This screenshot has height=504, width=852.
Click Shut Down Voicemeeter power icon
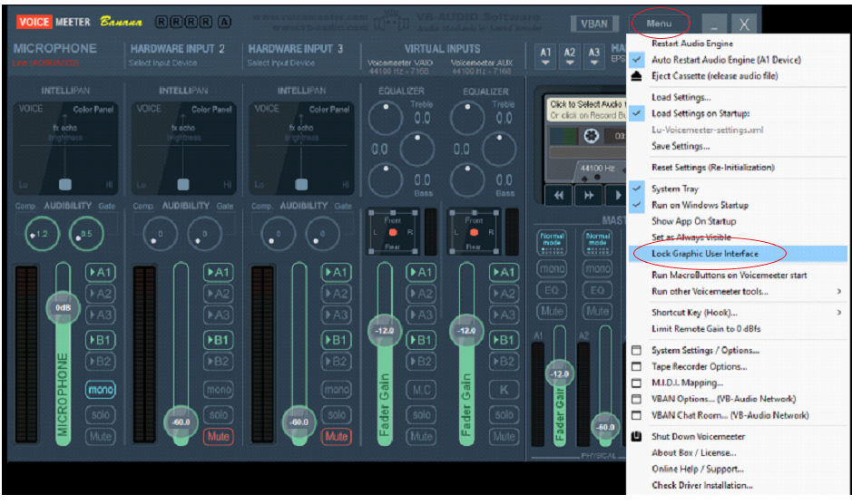click(x=637, y=436)
